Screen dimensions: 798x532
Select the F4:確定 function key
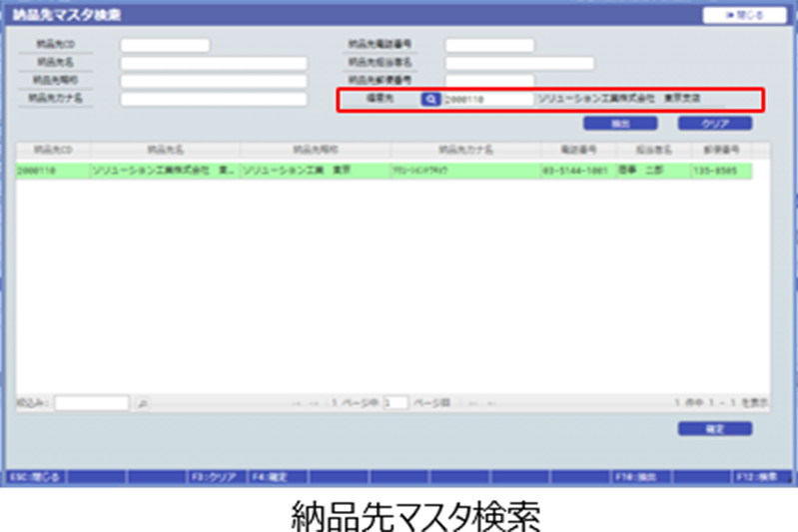[270, 477]
